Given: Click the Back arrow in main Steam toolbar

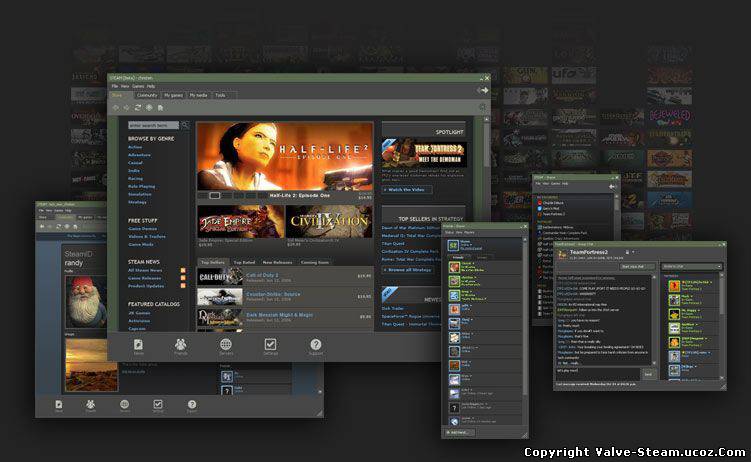Looking at the screenshot, I should (115, 108).
